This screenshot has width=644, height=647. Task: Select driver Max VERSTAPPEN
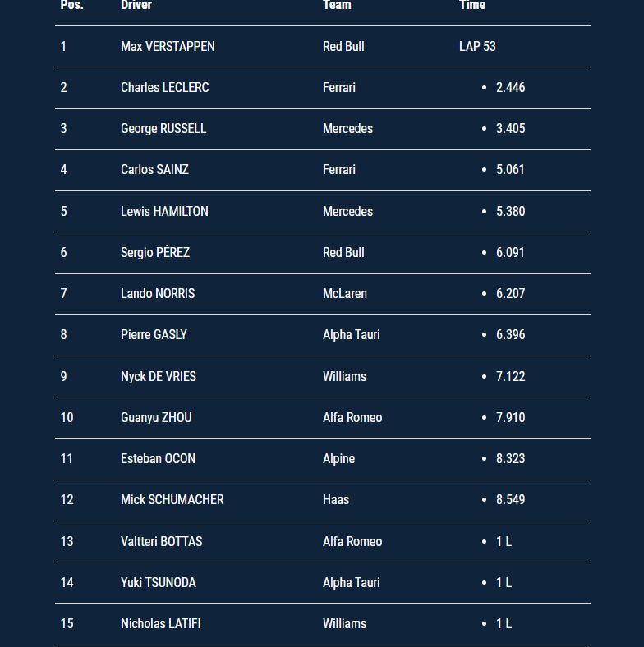(168, 46)
